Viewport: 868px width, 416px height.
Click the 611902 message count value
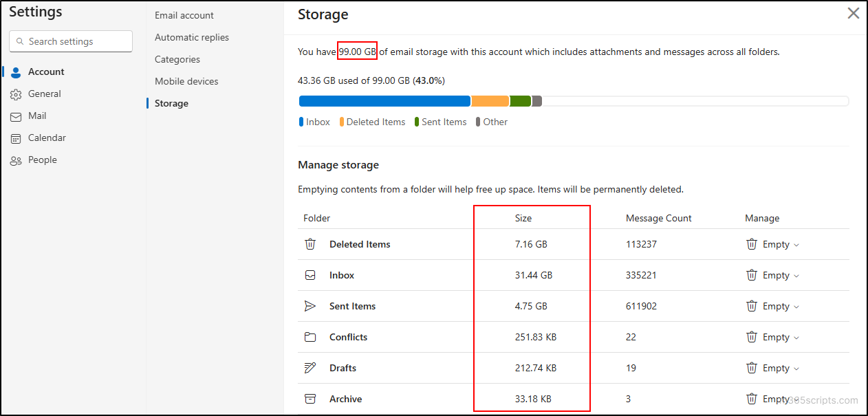pos(641,306)
